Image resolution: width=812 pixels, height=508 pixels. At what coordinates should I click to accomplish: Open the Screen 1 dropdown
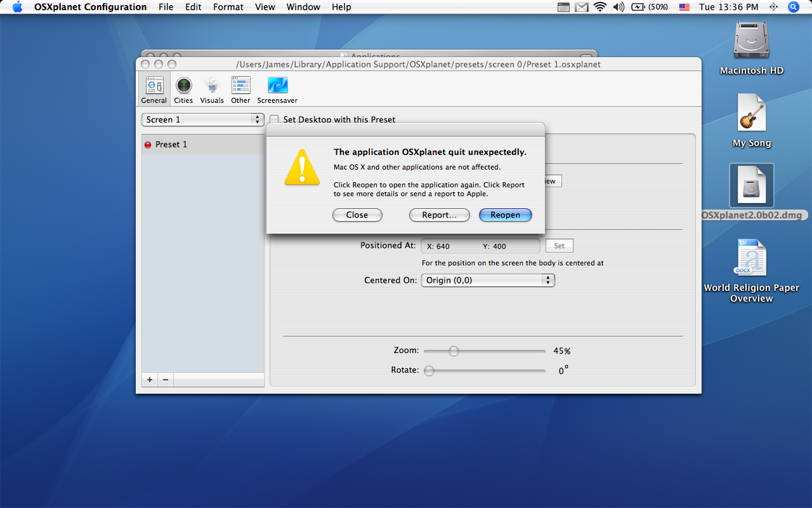tap(202, 119)
